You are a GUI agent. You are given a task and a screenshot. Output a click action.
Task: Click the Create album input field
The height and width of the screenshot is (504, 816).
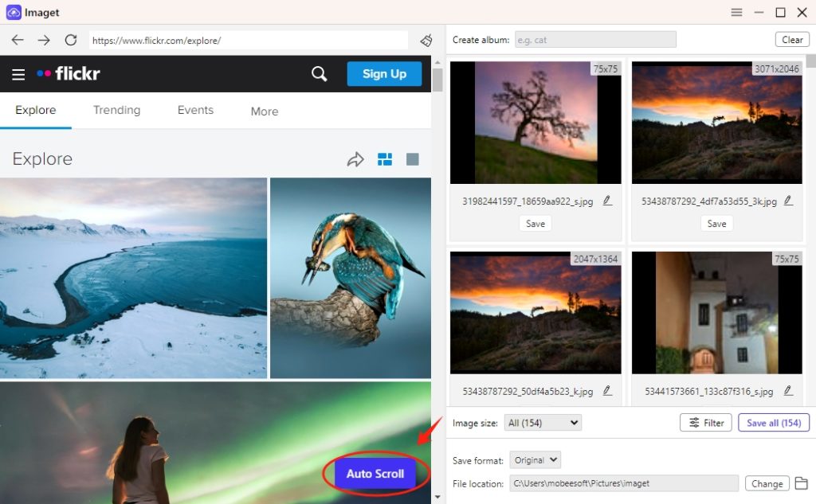click(x=595, y=38)
